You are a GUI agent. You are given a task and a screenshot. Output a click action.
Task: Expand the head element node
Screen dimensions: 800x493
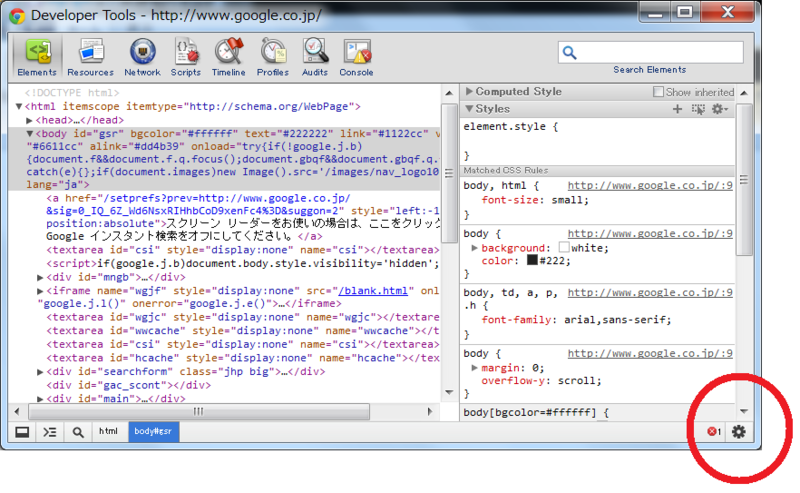pyautogui.click(x=29, y=120)
